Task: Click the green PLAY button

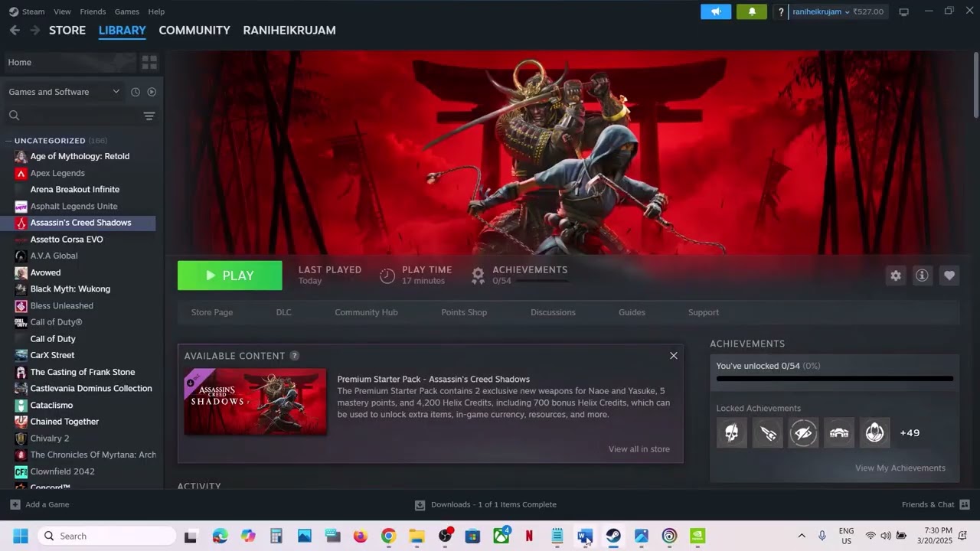Action: (x=230, y=275)
